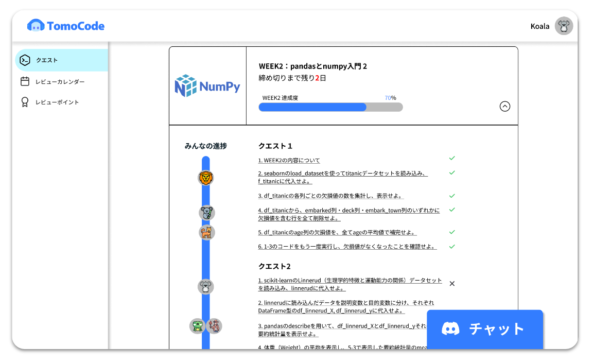The width and height of the screenshot is (593, 364).
Task: Toggle the checkmark for WEEK2の内容について
Action: (x=452, y=158)
